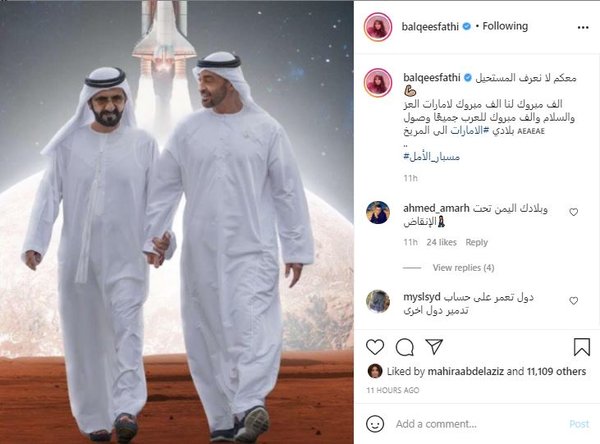Screen dimensions: 600x444
Task: Open the emoji picker smiley icon
Action: pos(375,424)
